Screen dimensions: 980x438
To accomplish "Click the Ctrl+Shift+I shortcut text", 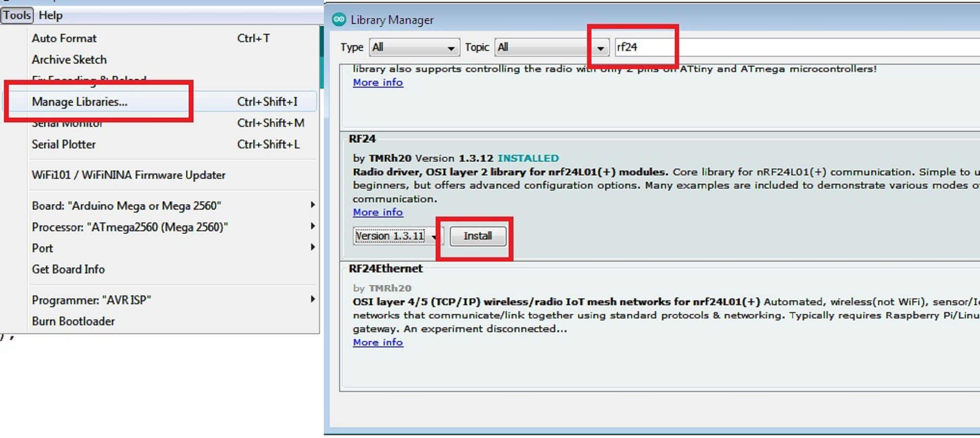I will pos(268,101).
